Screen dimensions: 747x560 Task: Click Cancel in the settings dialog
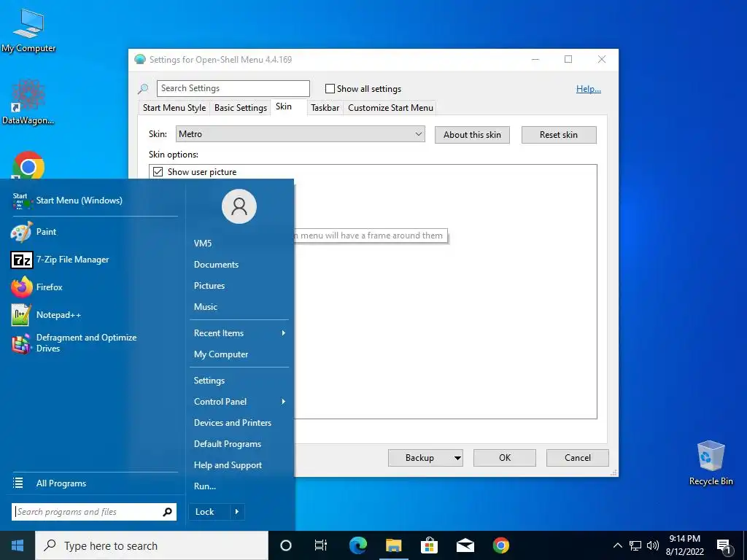578,458
